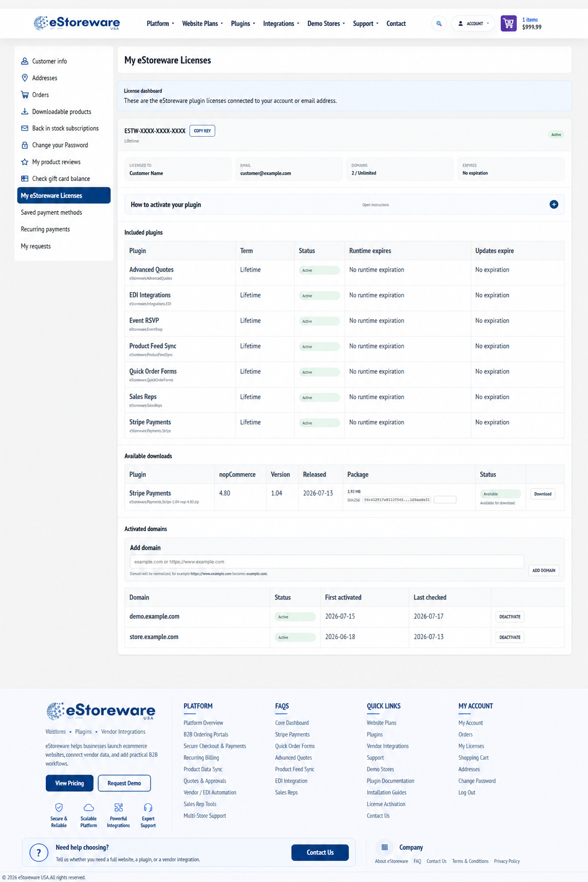Open the Platform dropdown menu
This screenshot has height=882, width=588.
tap(160, 24)
